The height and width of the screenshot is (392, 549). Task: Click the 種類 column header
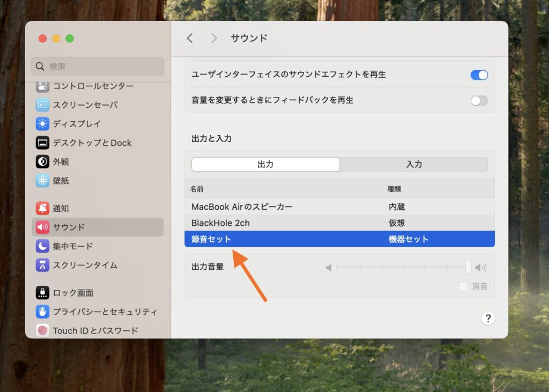pos(394,189)
